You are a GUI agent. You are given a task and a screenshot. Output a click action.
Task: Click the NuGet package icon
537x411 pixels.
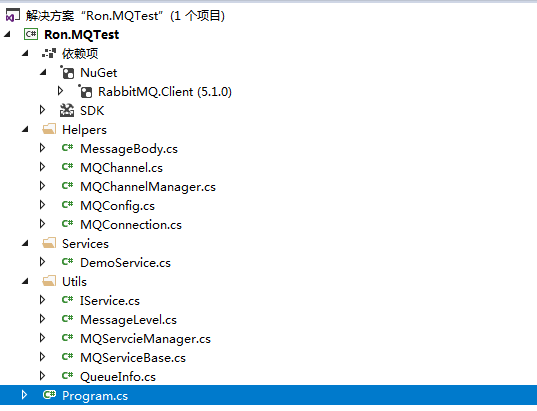(67, 72)
